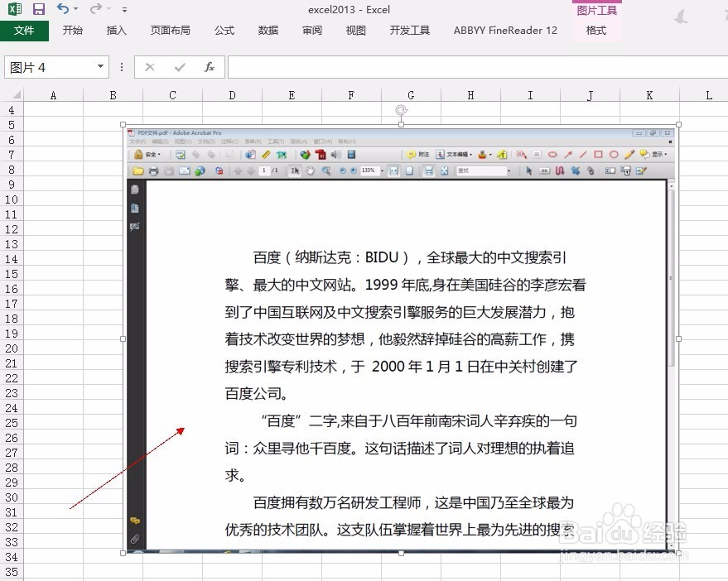This screenshot has width=728, height=581.
Task: Switch to the 开发工具 ribbon tab
Action: (409, 31)
